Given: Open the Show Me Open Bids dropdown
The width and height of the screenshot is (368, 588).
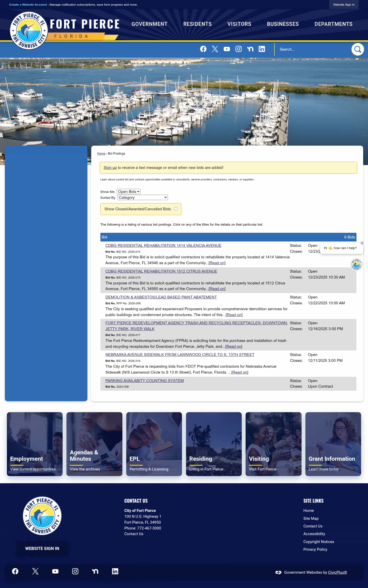Looking at the screenshot, I should tap(129, 191).
